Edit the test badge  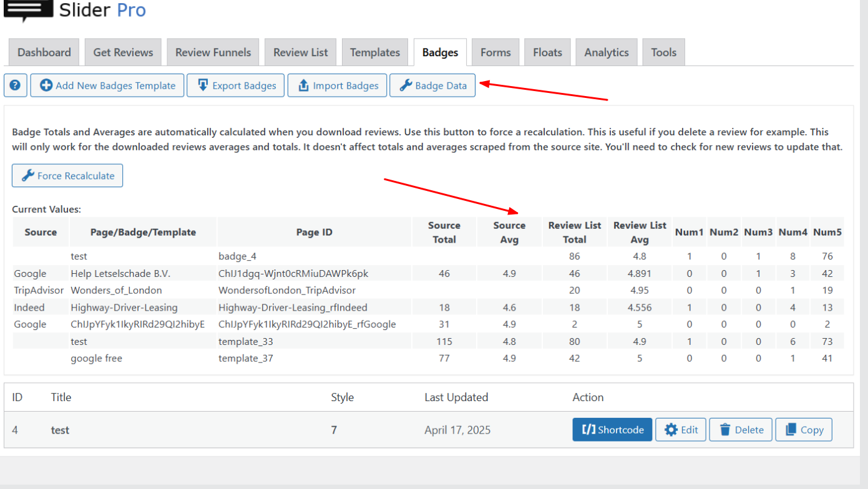681,430
